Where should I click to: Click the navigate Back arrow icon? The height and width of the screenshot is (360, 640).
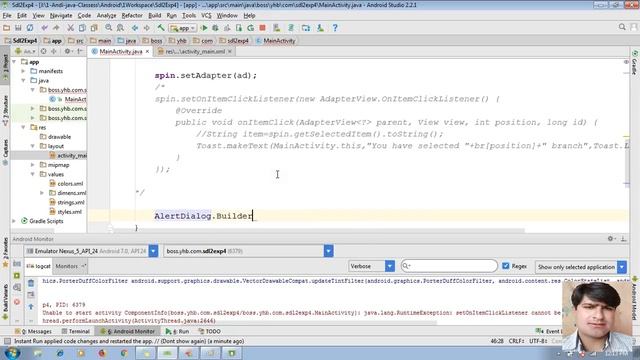click(135, 28)
